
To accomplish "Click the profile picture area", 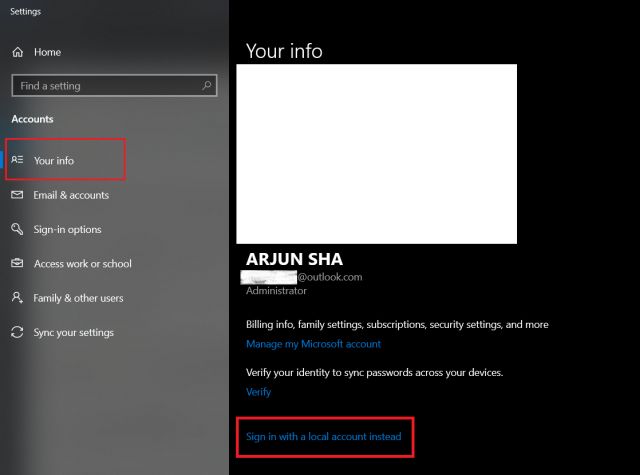I will point(376,154).
